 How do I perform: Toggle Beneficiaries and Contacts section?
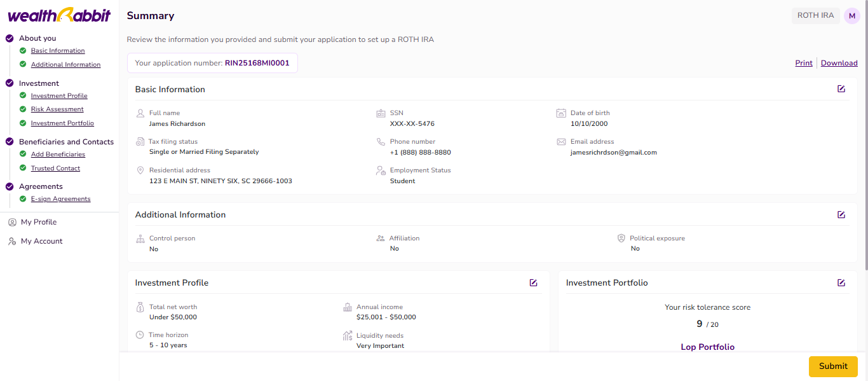[66, 142]
